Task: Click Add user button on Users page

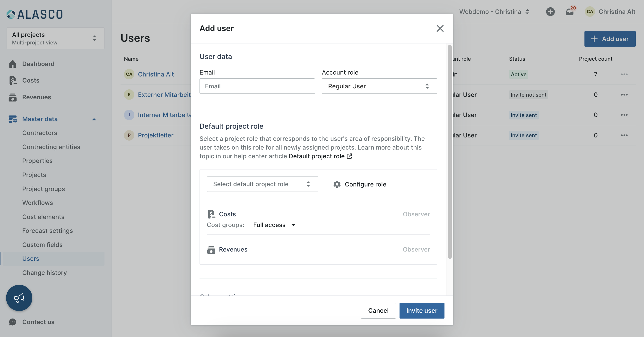Action: (x=610, y=39)
